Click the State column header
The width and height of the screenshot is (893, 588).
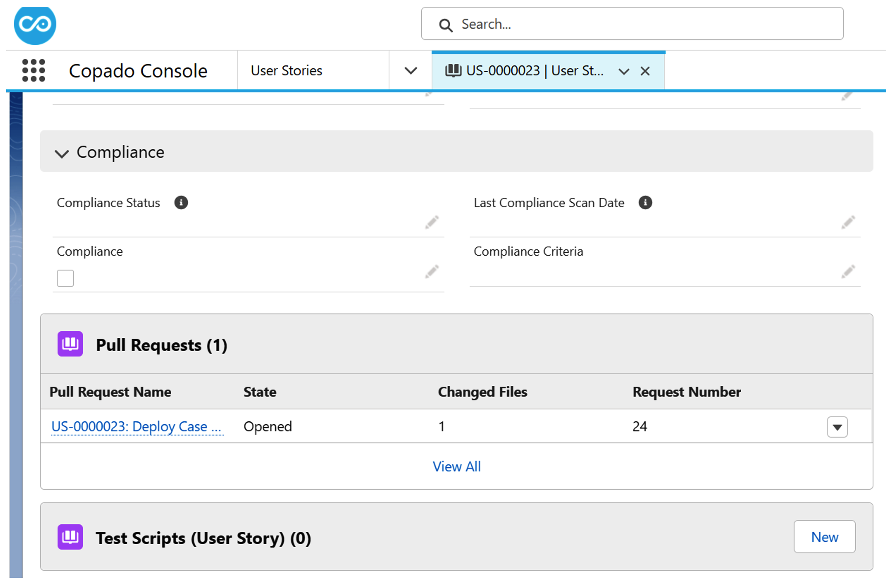tap(260, 392)
